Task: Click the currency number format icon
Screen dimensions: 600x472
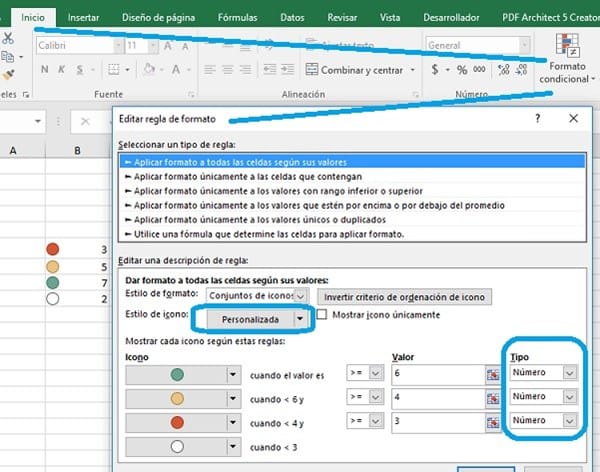Action: point(435,70)
